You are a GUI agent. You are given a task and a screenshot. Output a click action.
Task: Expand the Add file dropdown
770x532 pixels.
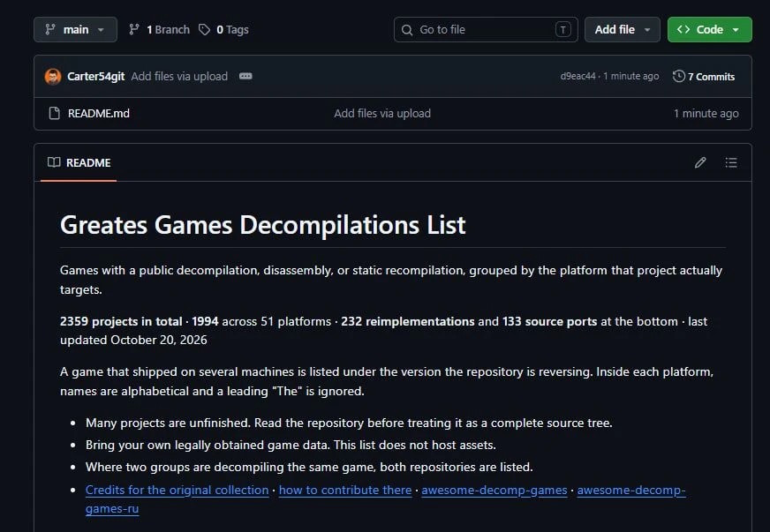pyautogui.click(x=623, y=29)
